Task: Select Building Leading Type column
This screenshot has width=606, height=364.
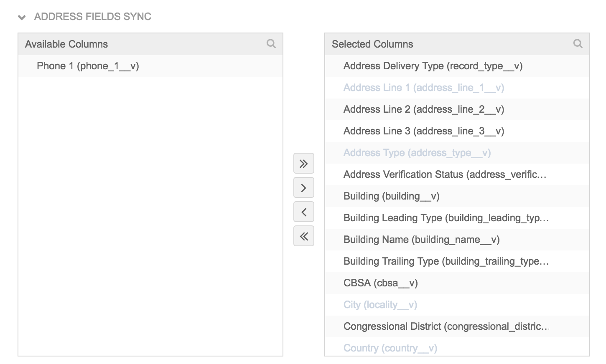Action: click(x=446, y=218)
